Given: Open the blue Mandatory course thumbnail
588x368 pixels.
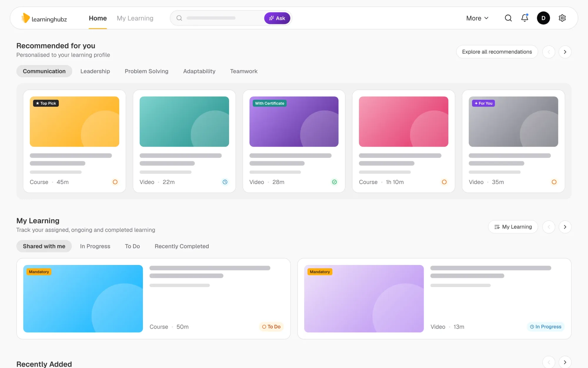Looking at the screenshot, I should pos(83,299).
